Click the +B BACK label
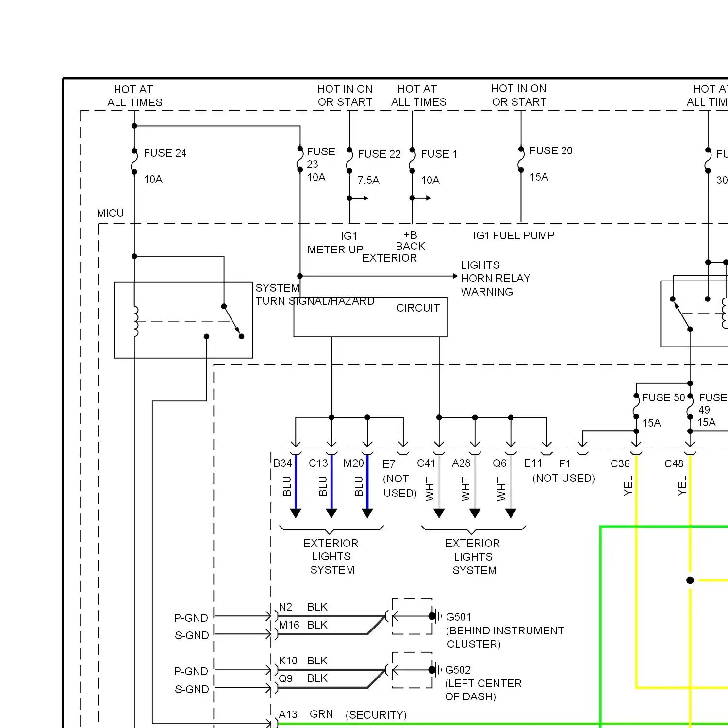Image resolution: width=728 pixels, height=728 pixels. pyautogui.click(x=410, y=241)
